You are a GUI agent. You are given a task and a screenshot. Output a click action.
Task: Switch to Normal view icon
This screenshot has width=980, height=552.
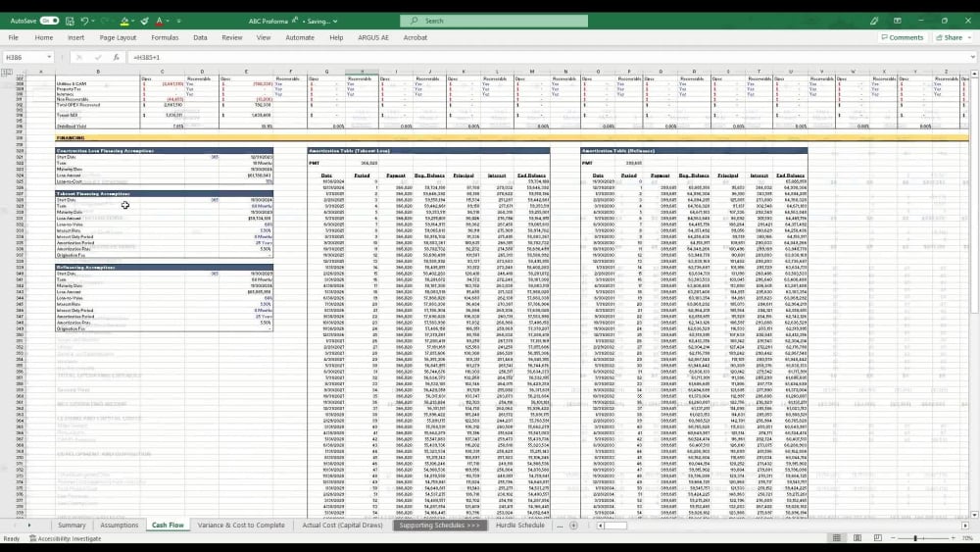[836, 538]
